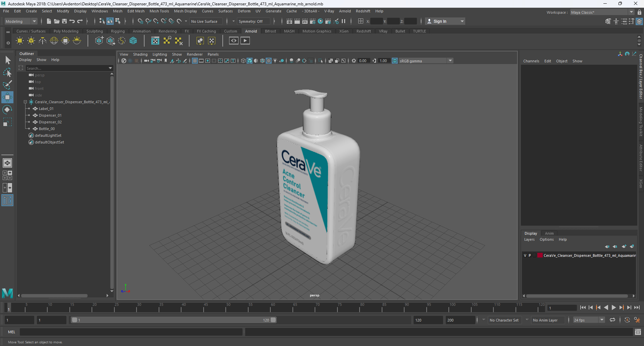Open the No Character Set dropdown arrow
The width and height of the screenshot is (644, 346).
[484, 320]
